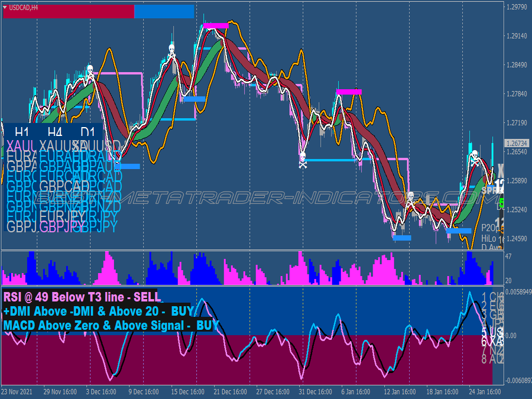Click the H4 timeframe column header
532x399 pixels.
pos(55,132)
